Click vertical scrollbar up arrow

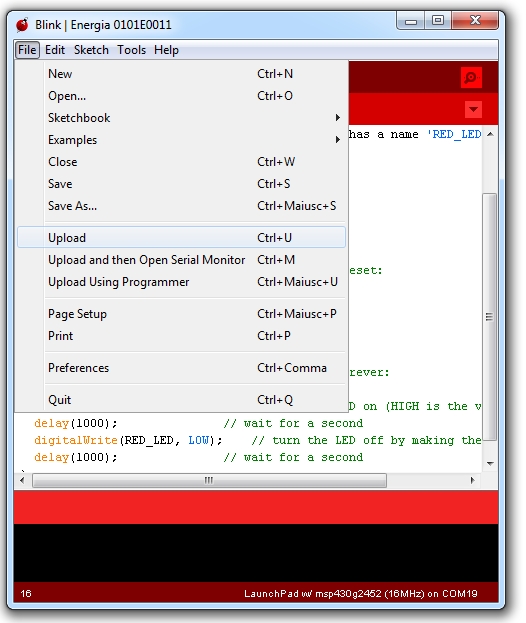coord(490,134)
